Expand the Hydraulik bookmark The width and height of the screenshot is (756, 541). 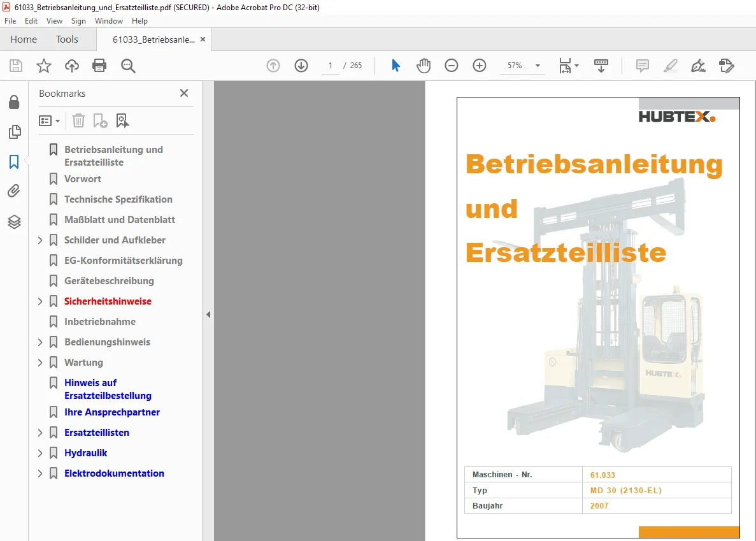click(x=41, y=453)
